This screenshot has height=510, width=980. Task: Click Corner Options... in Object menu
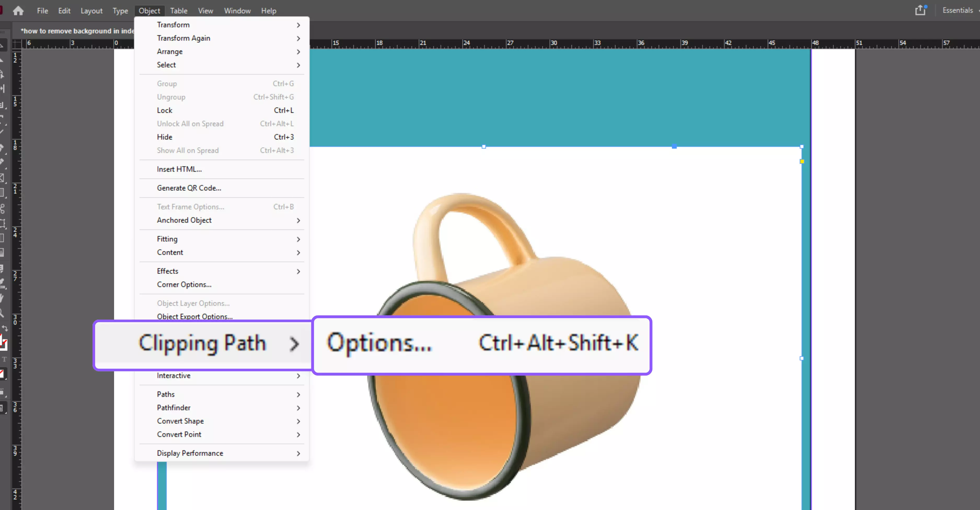pyautogui.click(x=184, y=284)
